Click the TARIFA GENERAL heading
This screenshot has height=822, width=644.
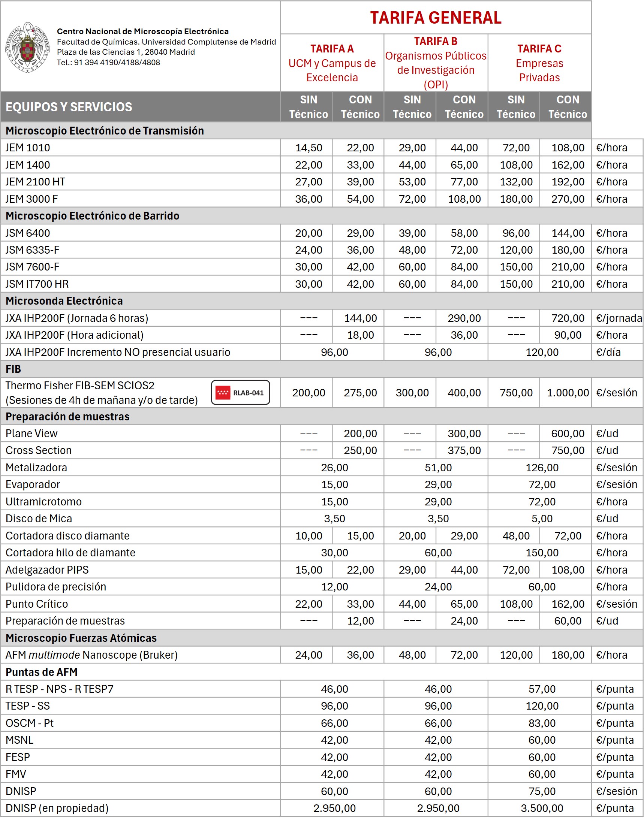point(436,18)
